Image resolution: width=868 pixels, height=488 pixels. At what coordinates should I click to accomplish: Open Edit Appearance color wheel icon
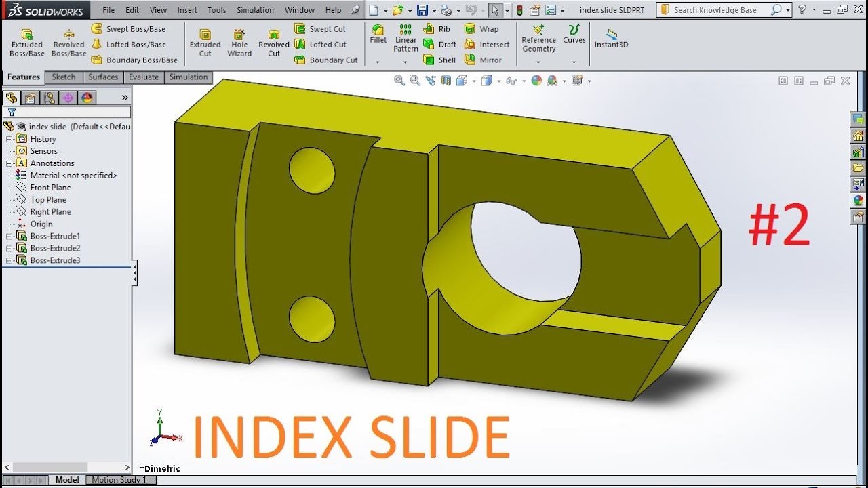(x=536, y=81)
